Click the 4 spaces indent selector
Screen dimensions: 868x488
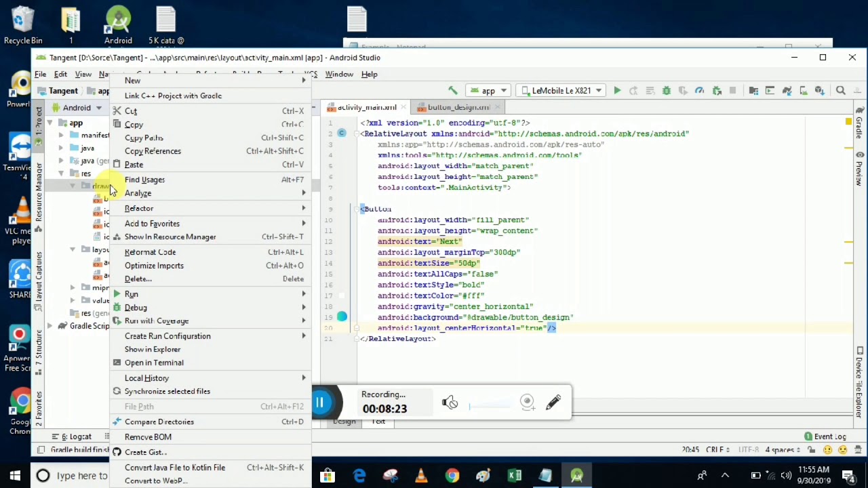coord(783,450)
